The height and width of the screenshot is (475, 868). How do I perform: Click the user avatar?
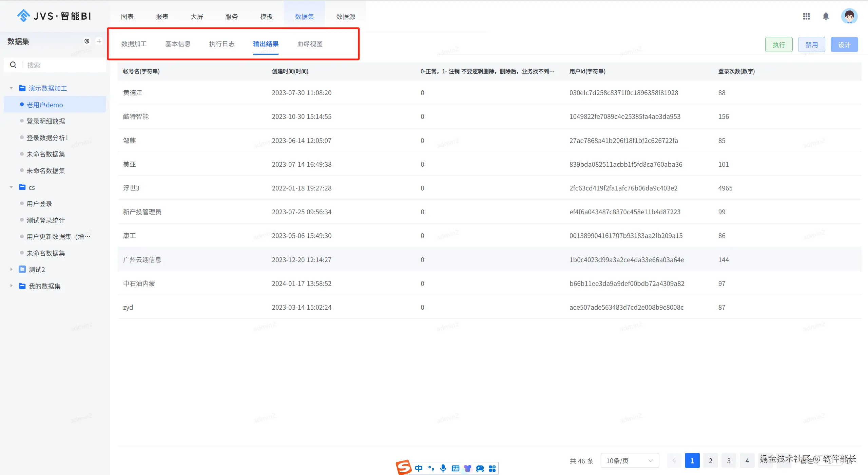click(849, 16)
